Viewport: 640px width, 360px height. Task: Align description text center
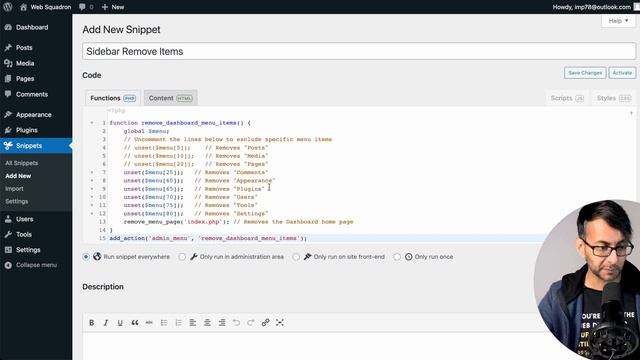coord(207,322)
